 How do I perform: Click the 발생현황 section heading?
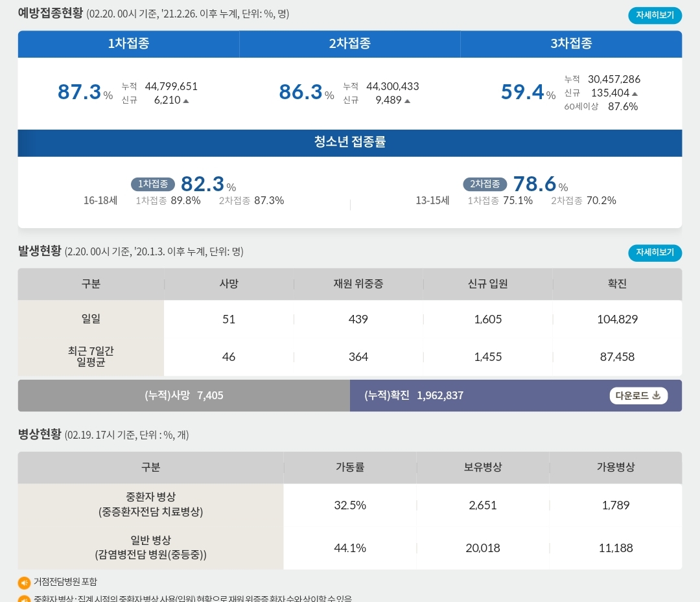click(40, 251)
